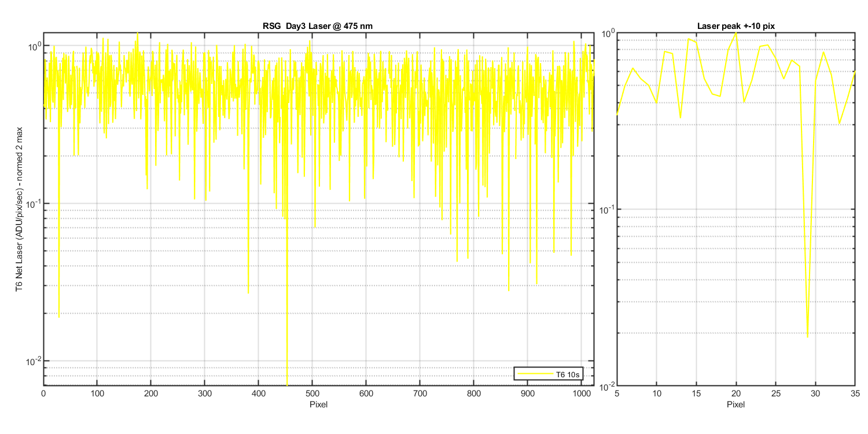Click the '300' tick label on the x-axis
This screenshot has width=868, height=434.
pos(205,394)
